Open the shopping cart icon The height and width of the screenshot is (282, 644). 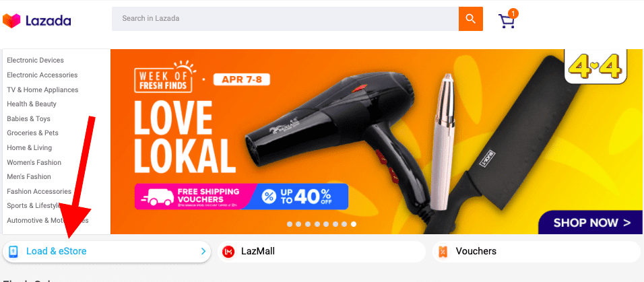click(x=508, y=20)
